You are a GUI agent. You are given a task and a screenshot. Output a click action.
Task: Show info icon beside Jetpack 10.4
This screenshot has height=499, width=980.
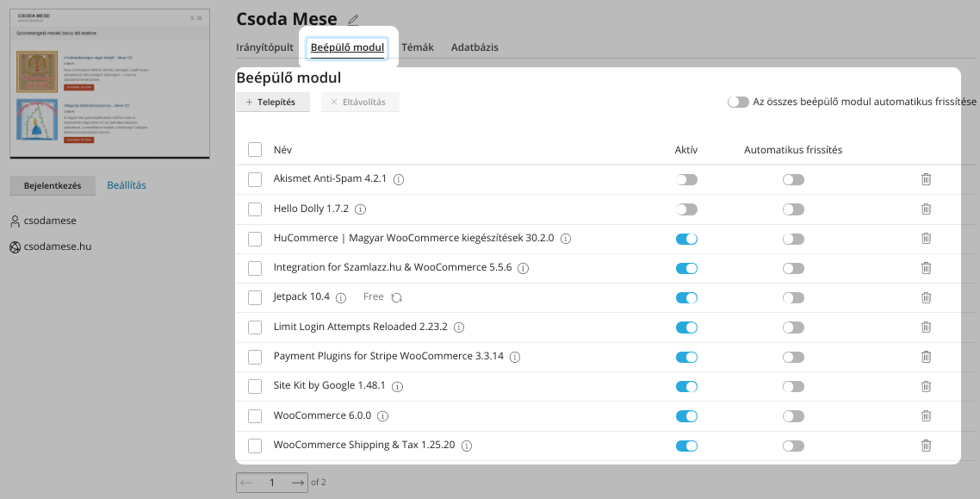tap(341, 297)
